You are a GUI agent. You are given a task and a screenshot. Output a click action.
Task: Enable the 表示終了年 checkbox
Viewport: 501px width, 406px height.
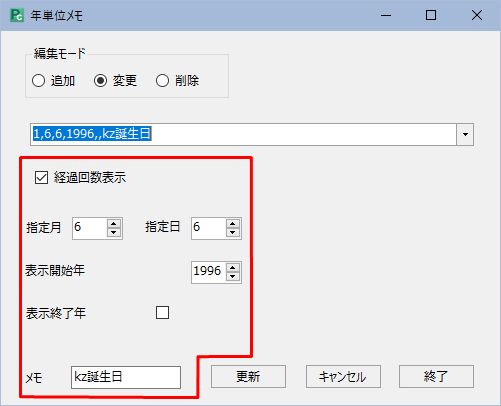pyautogui.click(x=162, y=313)
